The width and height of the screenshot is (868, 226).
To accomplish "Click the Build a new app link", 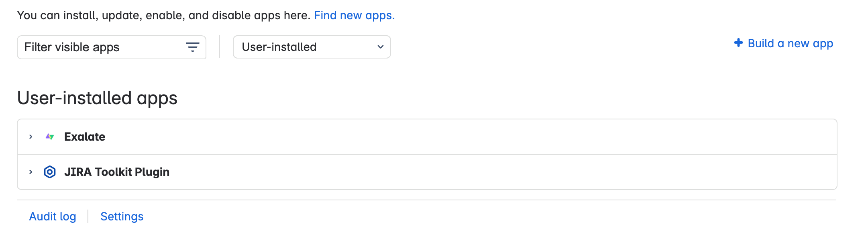I will tap(790, 43).
